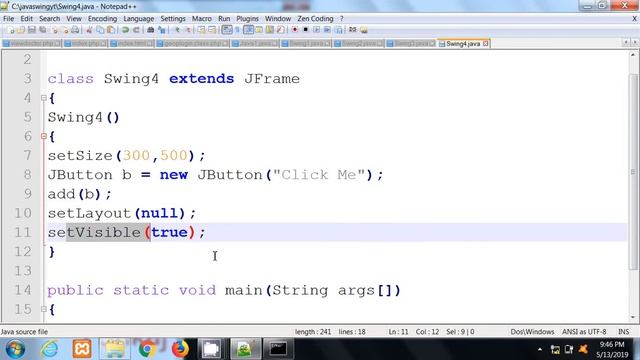640x360 pixels.
Task: Click the Open file toolbar icon
Action: click(x=21, y=30)
